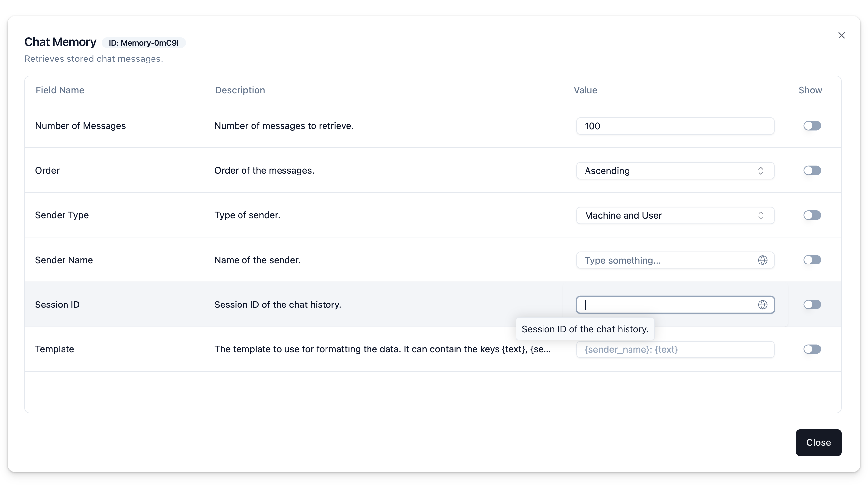
Task: Toggle Show switch for Sender Type
Action: 812,215
